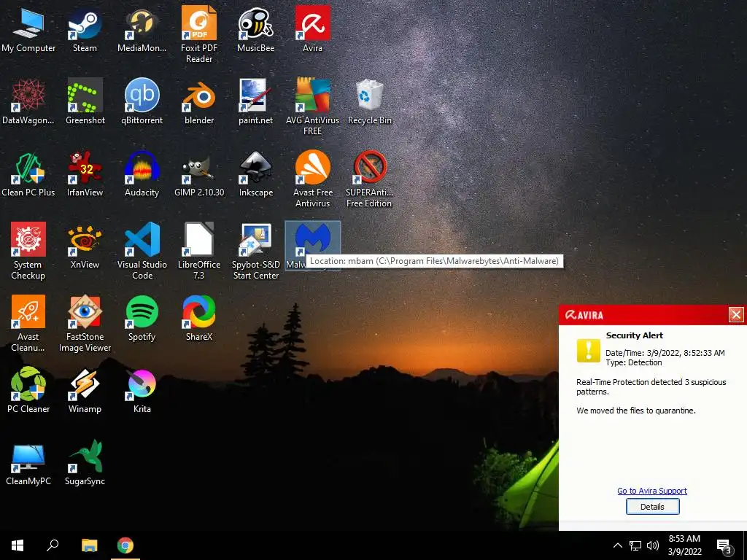This screenshot has height=560, width=747.
Task: Select the Avira desktop shortcut
Action: click(312, 29)
